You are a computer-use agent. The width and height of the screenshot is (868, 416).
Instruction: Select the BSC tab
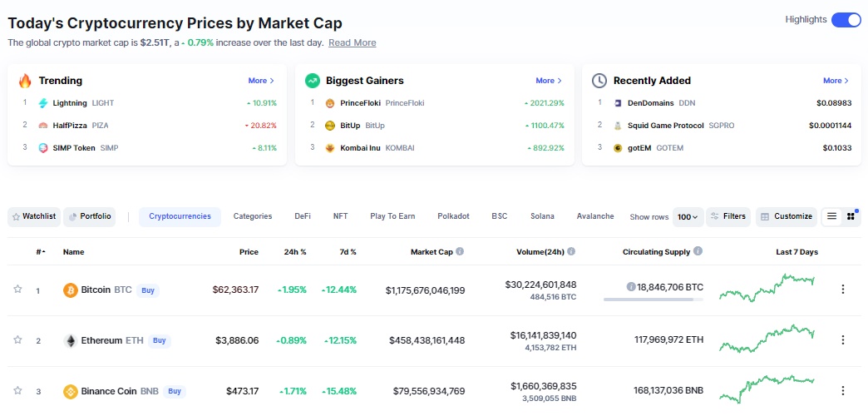pyautogui.click(x=500, y=216)
